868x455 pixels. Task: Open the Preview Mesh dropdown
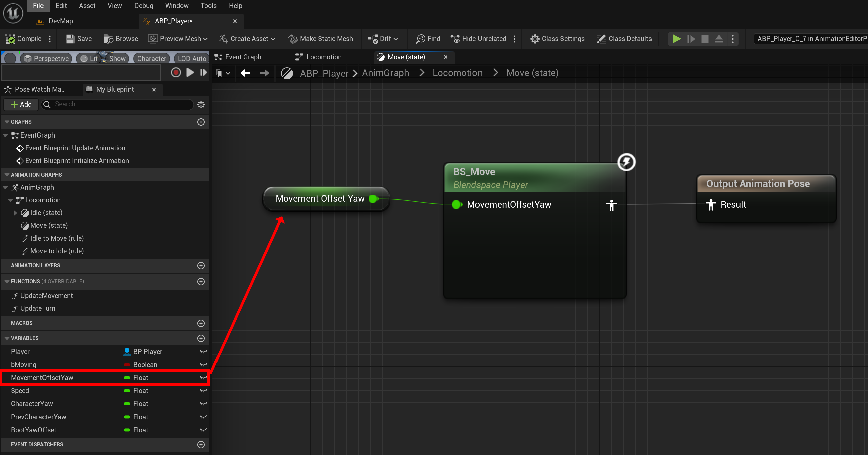(178, 39)
